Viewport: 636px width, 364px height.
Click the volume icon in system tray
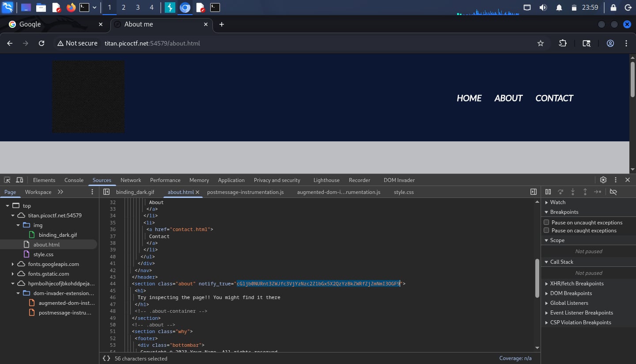pyautogui.click(x=543, y=8)
